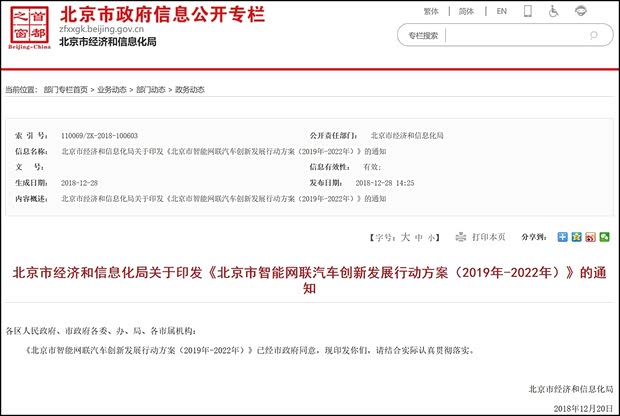Click the blue plus share icon
This screenshot has height=416, width=620.
(562, 237)
